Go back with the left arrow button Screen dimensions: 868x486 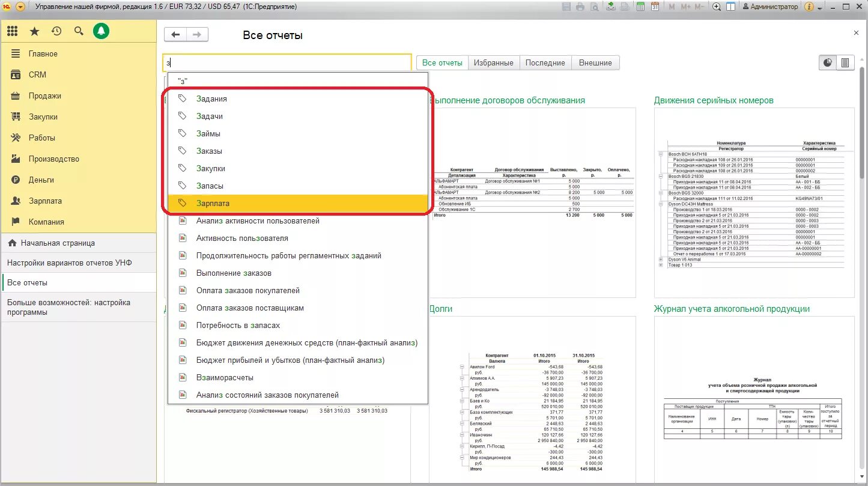[x=175, y=34]
